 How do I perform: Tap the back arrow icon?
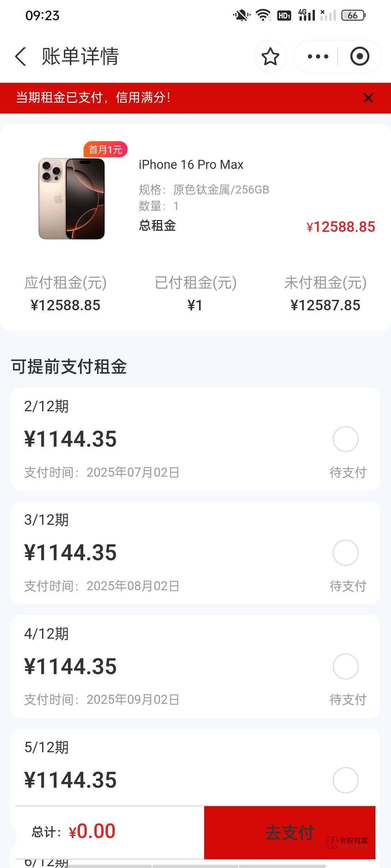pyautogui.click(x=21, y=57)
